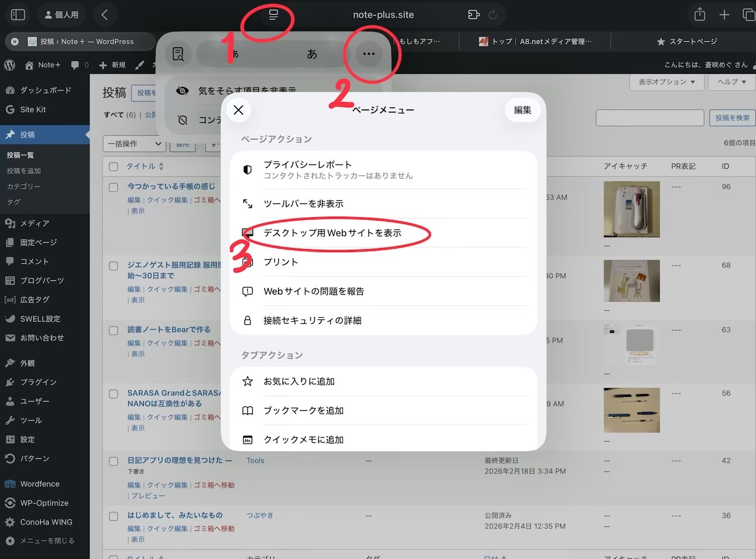The width and height of the screenshot is (756, 559).
Task: Expand 表示オプション panel
Action: click(666, 82)
